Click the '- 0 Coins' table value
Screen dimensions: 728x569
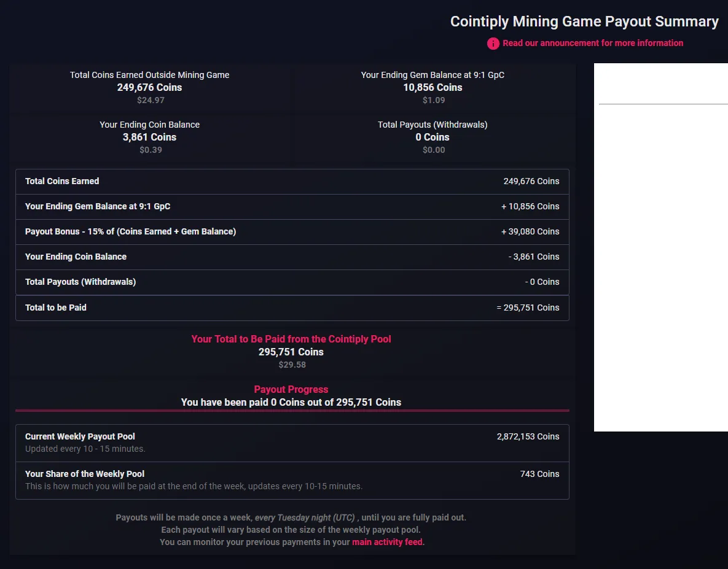click(542, 282)
